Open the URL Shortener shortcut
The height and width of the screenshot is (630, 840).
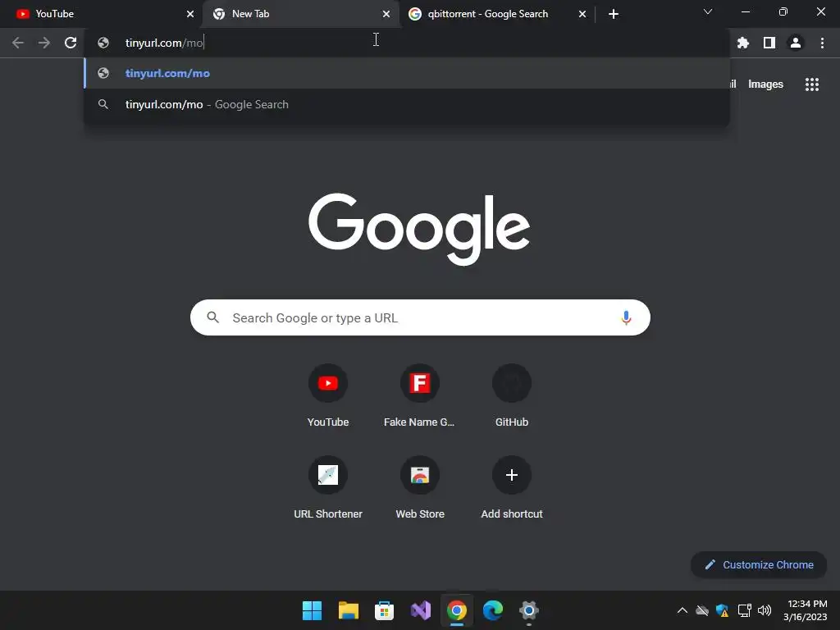[x=328, y=487]
